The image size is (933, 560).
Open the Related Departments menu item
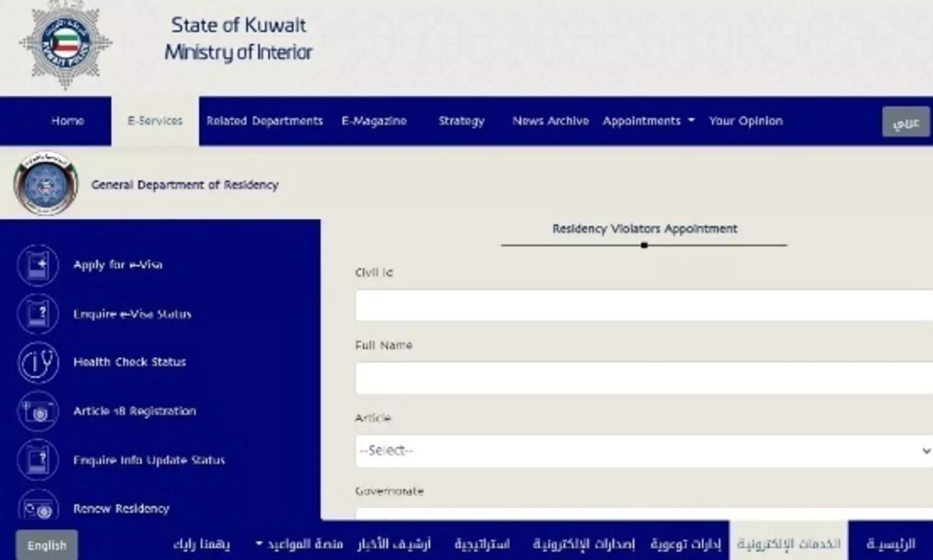pos(265,121)
